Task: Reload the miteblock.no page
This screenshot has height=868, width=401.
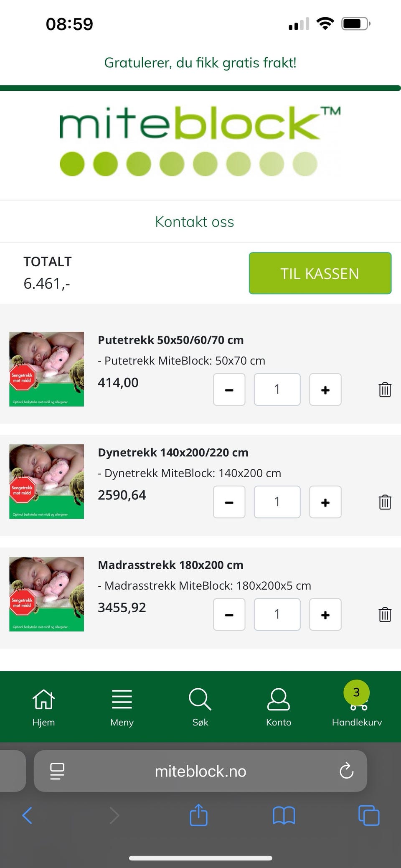Action: tap(346, 771)
